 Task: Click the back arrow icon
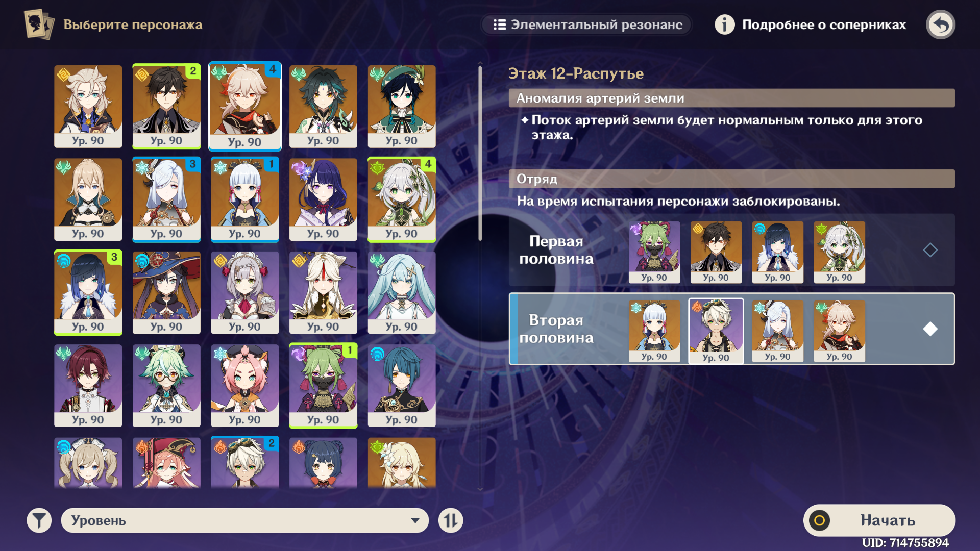coord(940,24)
